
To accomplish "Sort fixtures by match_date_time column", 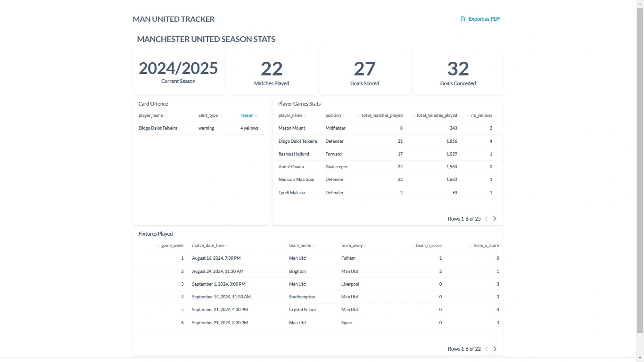I will (210, 246).
